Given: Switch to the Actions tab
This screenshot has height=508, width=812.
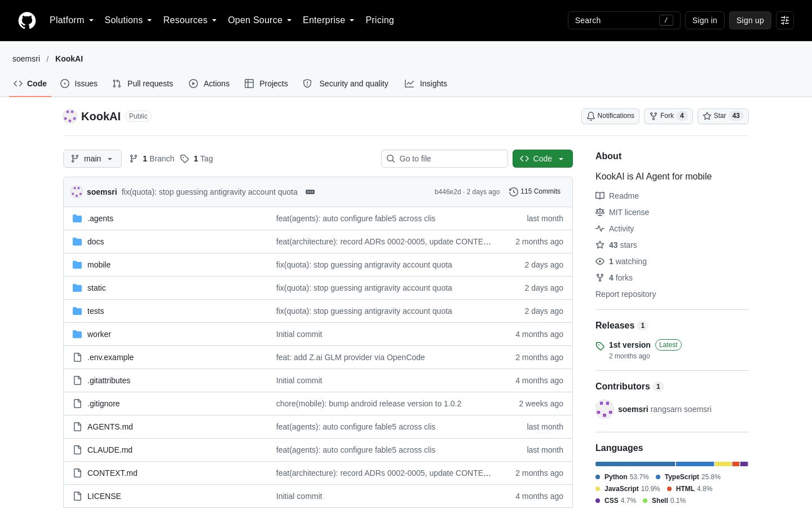Looking at the screenshot, I should [x=209, y=84].
